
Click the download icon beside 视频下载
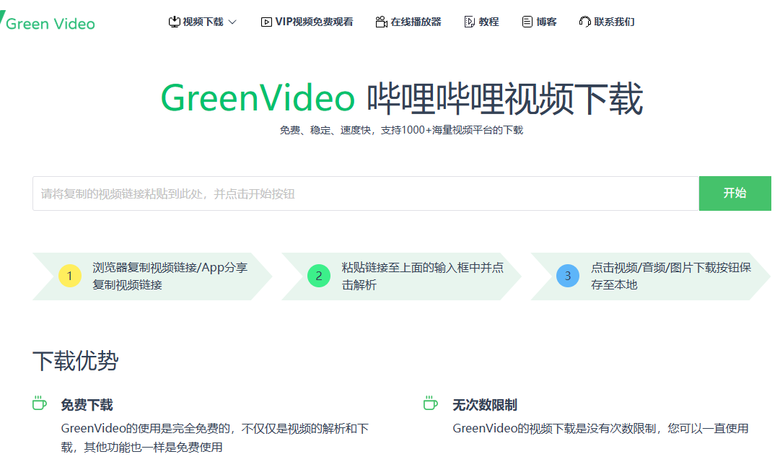[x=174, y=22]
